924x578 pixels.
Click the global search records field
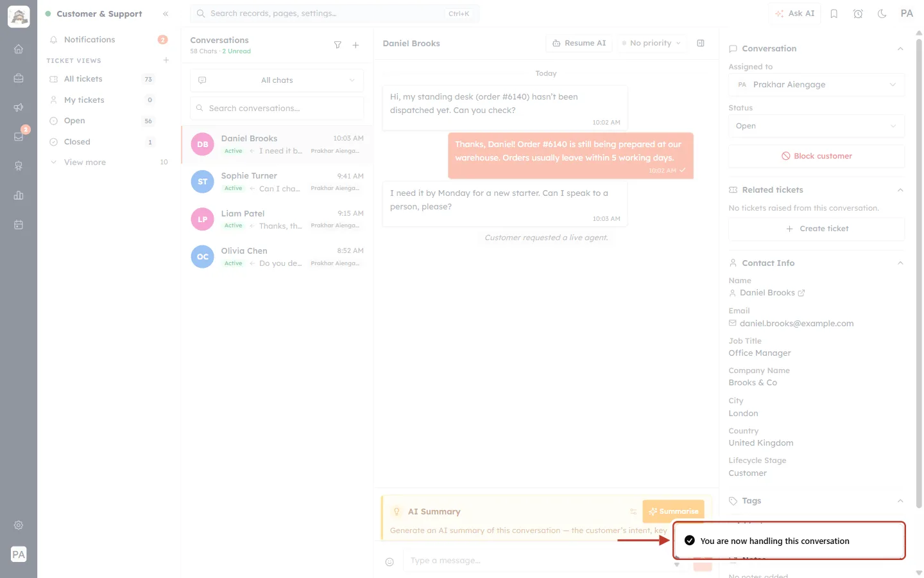click(x=334, y=13)
